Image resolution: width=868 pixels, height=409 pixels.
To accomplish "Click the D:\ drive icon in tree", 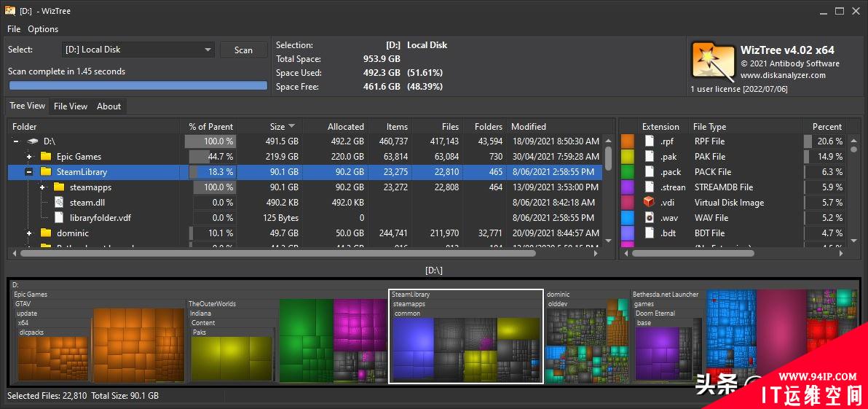I will pyautogui.click(x=33, y=141).
